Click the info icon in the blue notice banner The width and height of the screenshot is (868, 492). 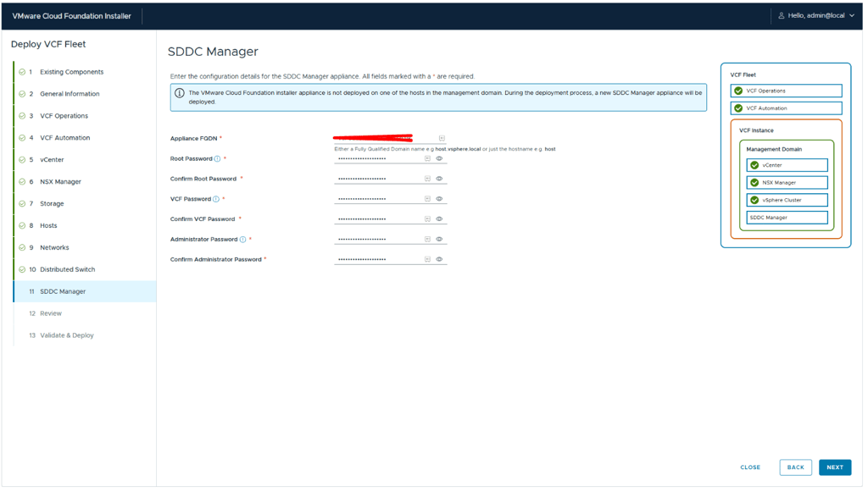click(x=180, y=93)
